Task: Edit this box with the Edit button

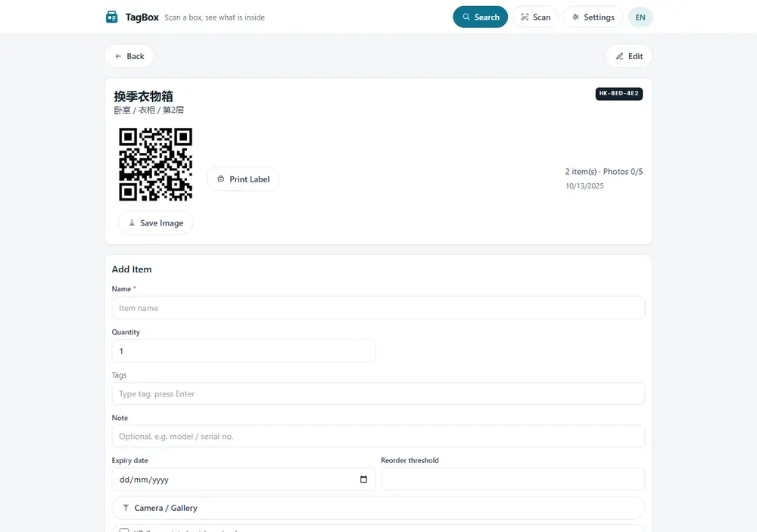Action: point(629,56)
